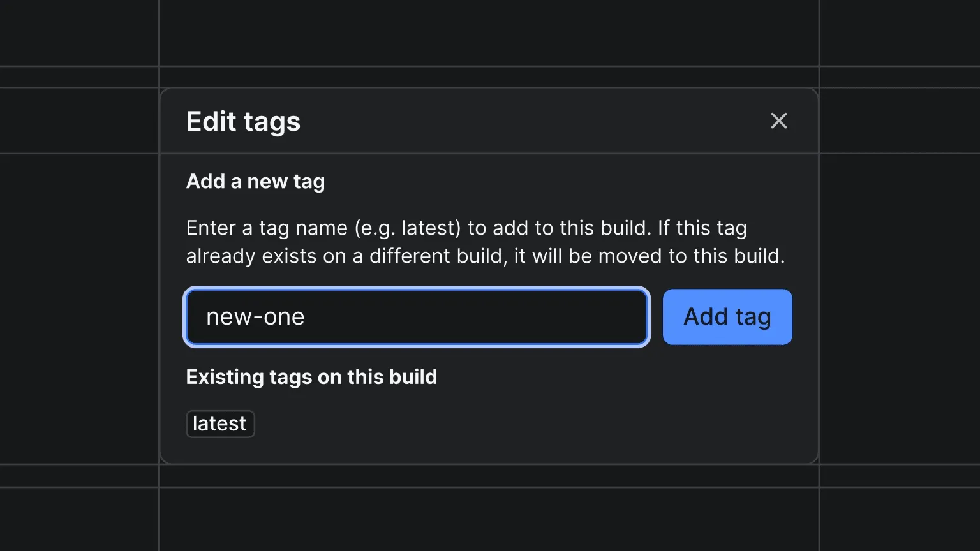Click "Existing tags on this build" heading
This screenshot has width=980, height=551.
[x=311, y=377]
